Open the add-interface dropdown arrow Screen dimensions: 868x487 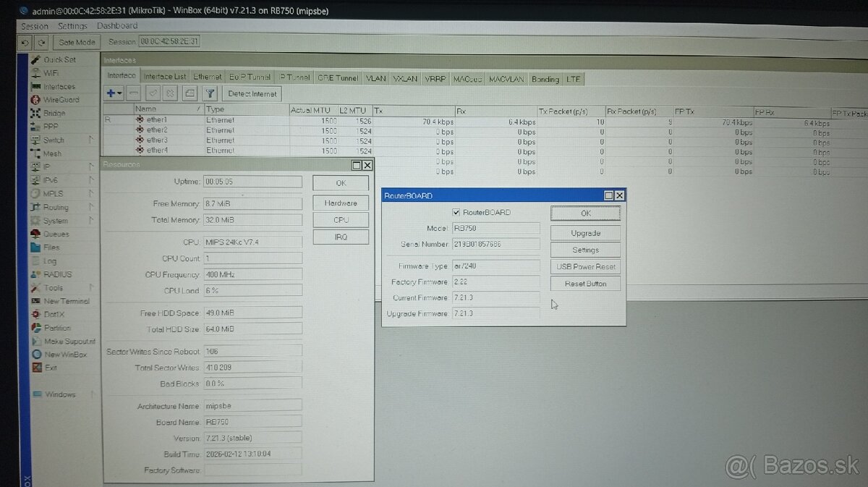point(119,93)
